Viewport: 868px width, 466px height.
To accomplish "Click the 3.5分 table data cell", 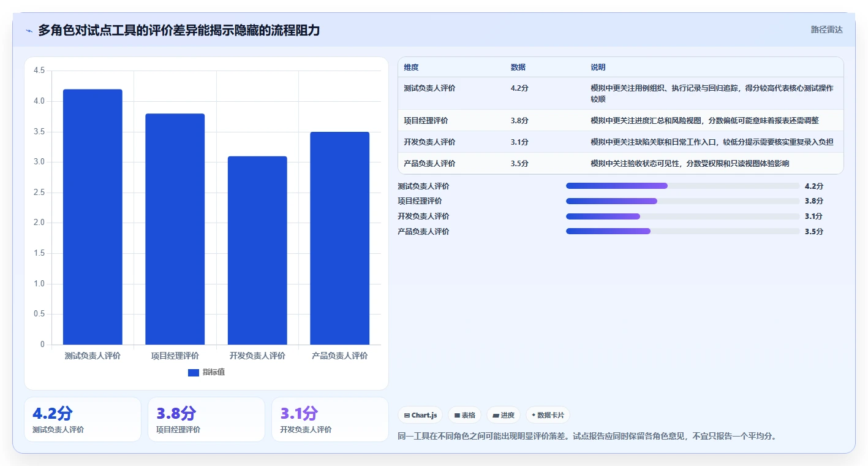I will point(519,164).
